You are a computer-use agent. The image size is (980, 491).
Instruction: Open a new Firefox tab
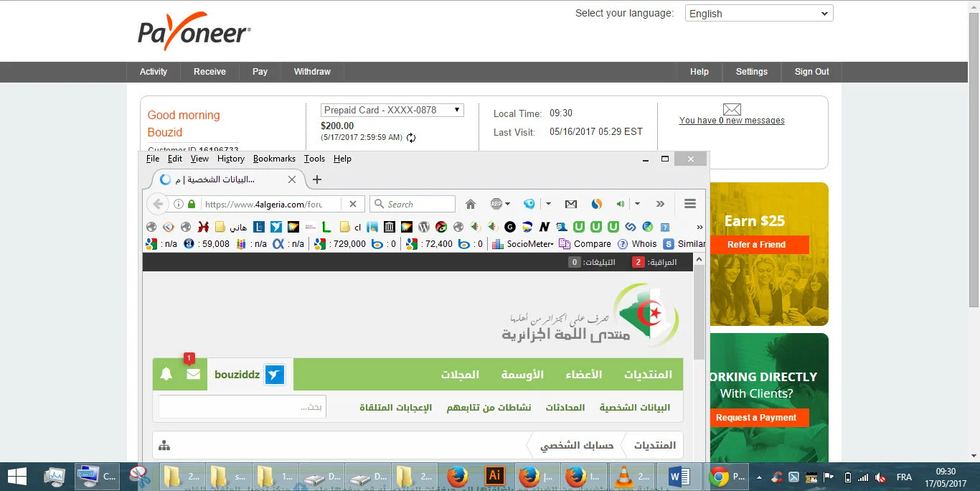317,179
